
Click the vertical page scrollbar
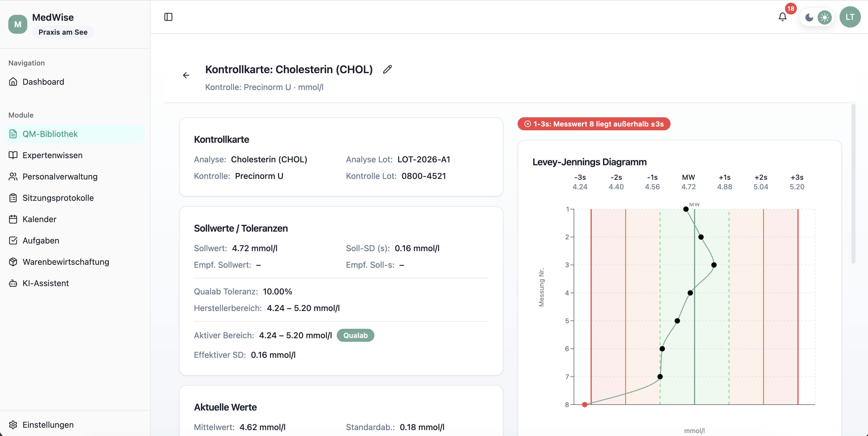point(853,184)
